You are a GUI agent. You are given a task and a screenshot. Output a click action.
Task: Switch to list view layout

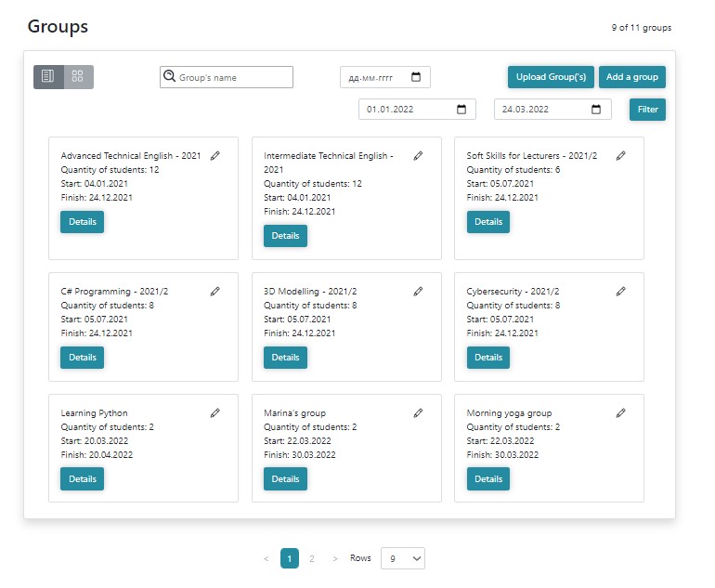click(48, 76)
